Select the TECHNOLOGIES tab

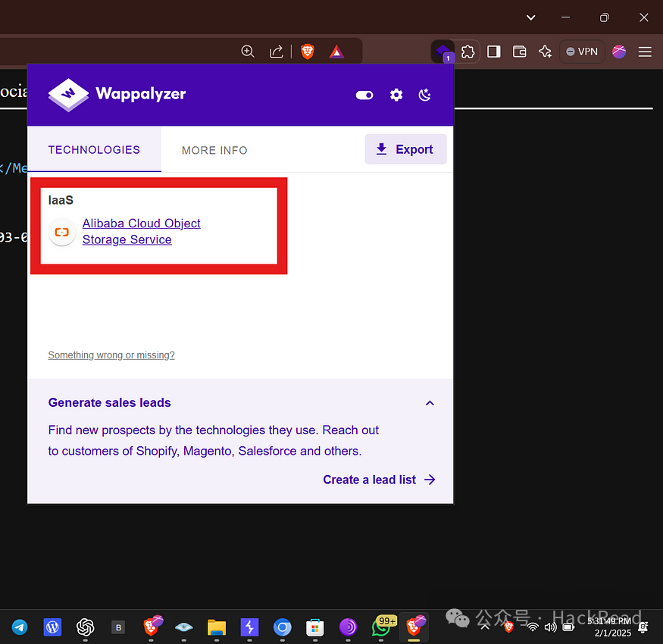point(94,150)
